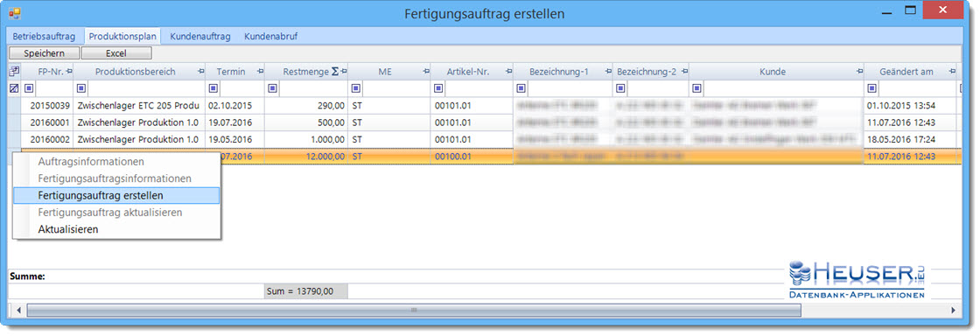The image size is (980, 336).
Task: Click the Restmenge cell 12.000,00
Action: [306, 156]
